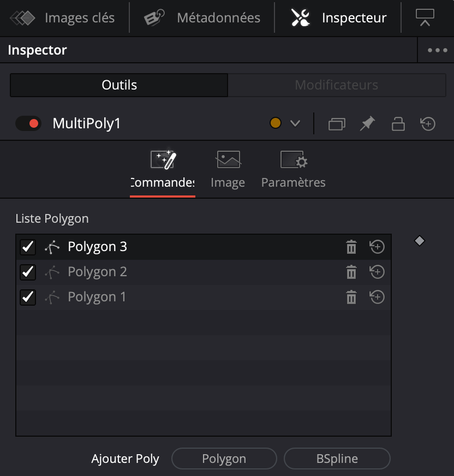
Task: Click the MultiPoly1 node name
Action: (87, 123)
